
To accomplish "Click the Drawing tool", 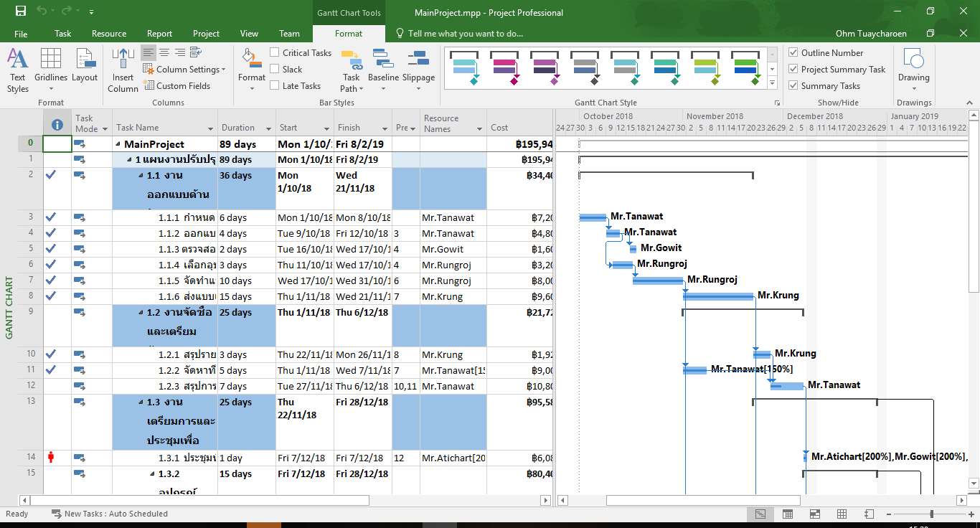I will coord(913,68).
